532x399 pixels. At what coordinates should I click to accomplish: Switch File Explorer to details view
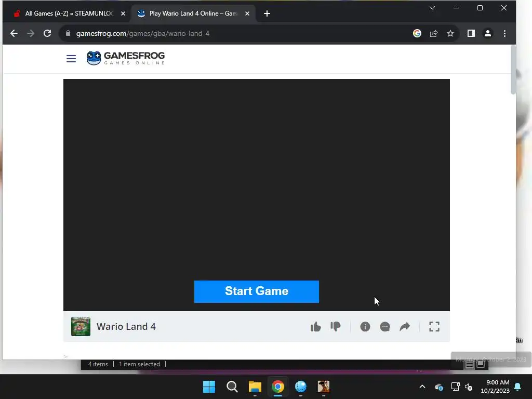click(470, 364)
